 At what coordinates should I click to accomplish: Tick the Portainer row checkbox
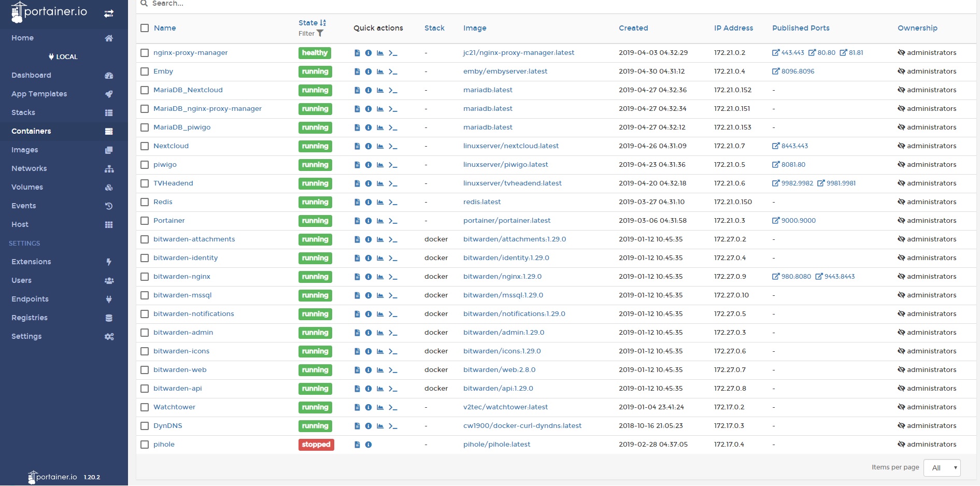(145, 221)
